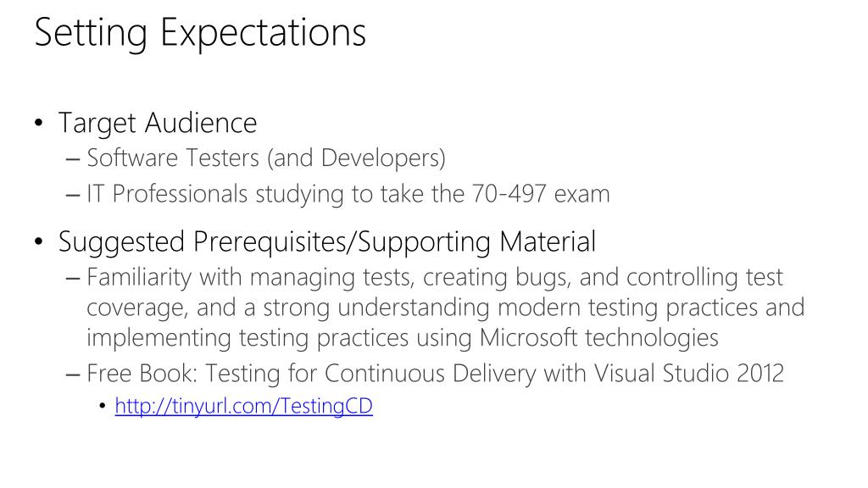
Task: Click the Free Book: Testing for Continuous Delivery line
Action: [x=435, y=373]
